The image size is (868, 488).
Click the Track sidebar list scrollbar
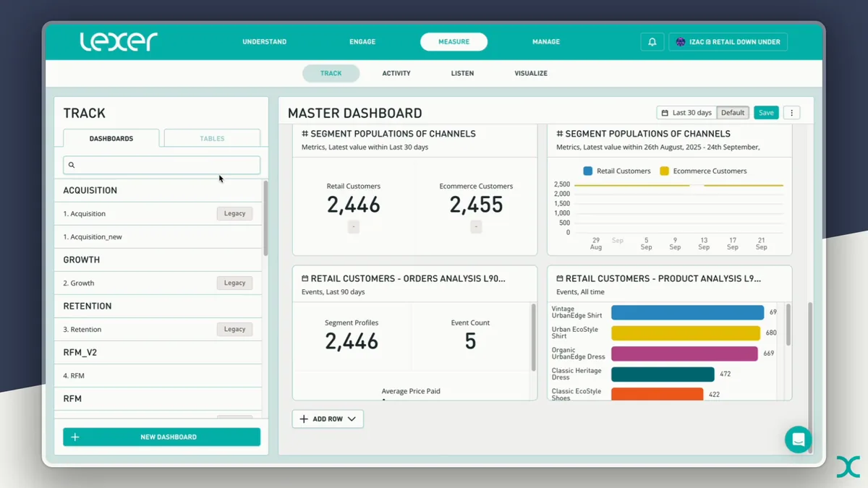point(265,218)
